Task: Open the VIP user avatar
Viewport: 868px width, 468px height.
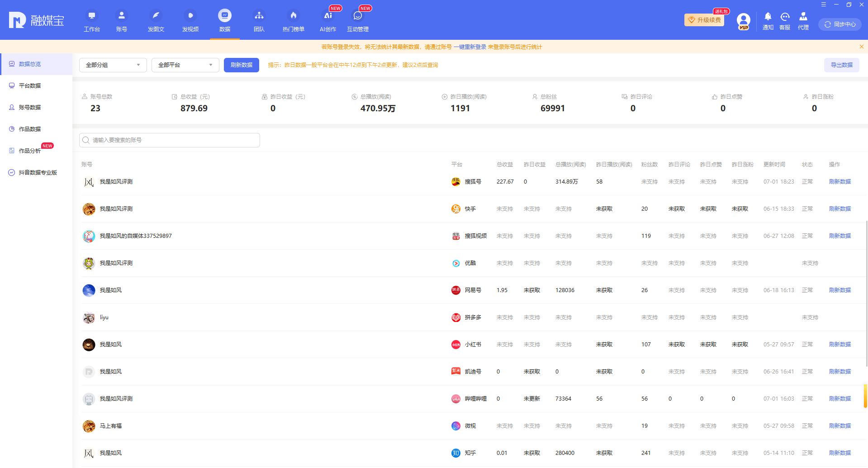Action: click(x=744, y=21)
